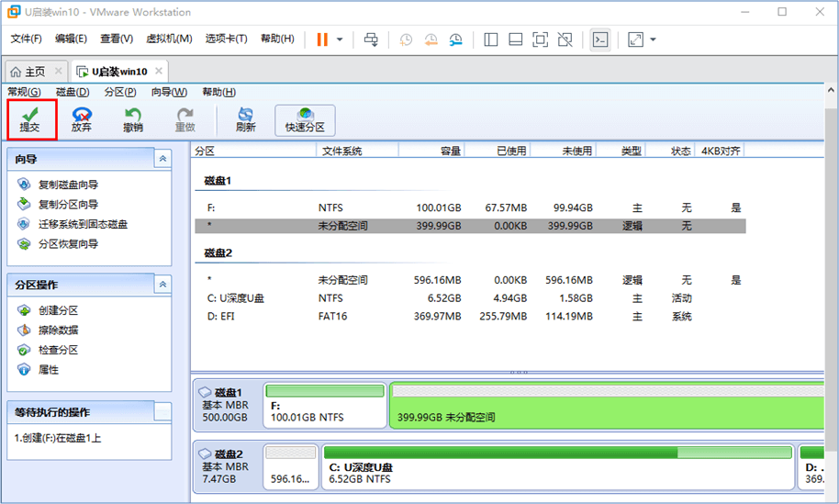This screenshot has width=839, height=504.
Task: Click the stretch guest display icon
Action: tap(635, 39)
